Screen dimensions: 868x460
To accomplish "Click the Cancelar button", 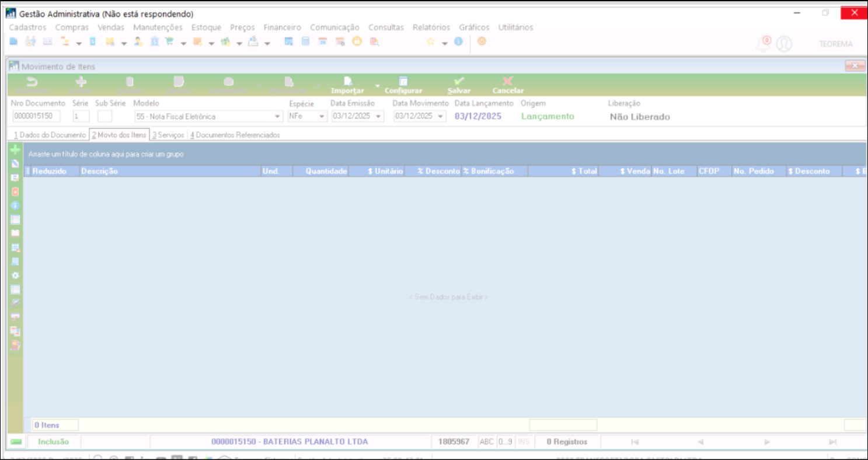I will coord(508,85).
